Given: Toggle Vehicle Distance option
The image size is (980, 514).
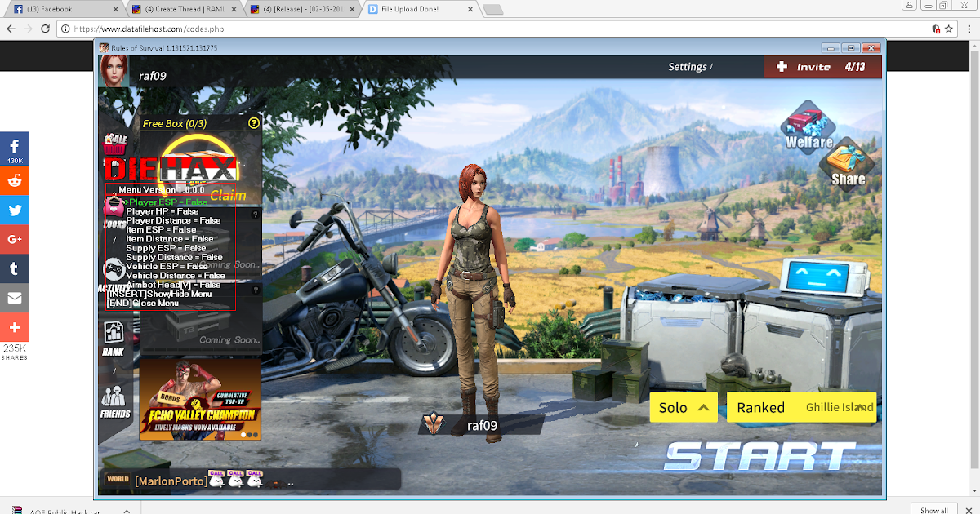Looking at the screenshot, I should [x=176, y=276].
